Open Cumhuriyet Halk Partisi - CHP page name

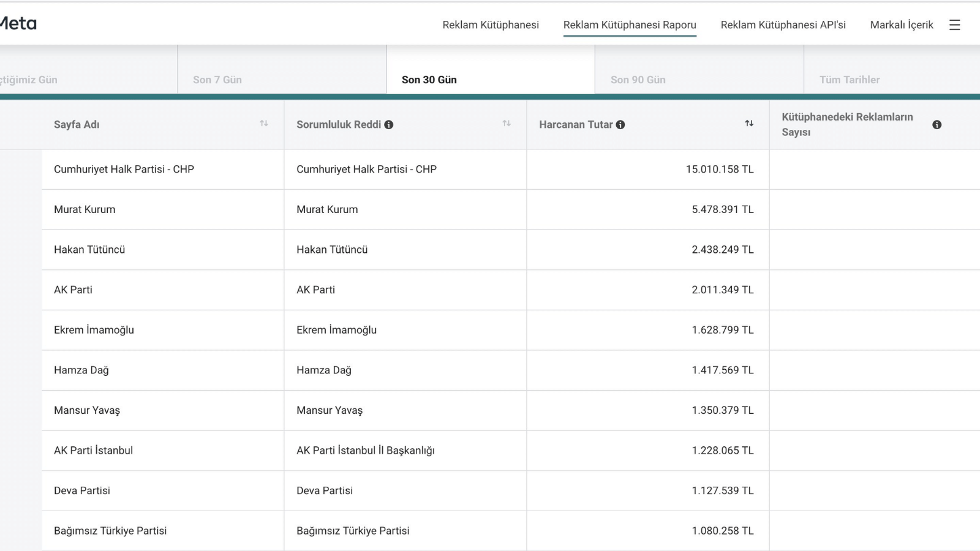124,170
